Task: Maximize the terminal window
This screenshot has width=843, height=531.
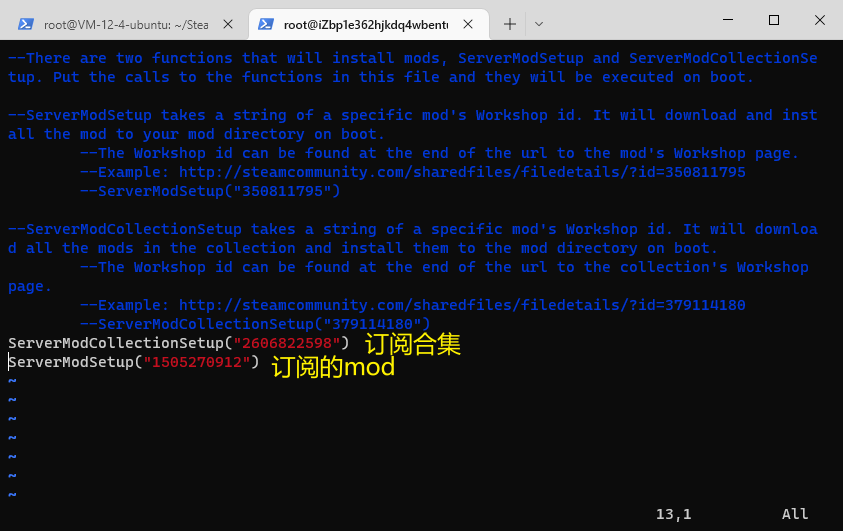Action: pos(774,20)
